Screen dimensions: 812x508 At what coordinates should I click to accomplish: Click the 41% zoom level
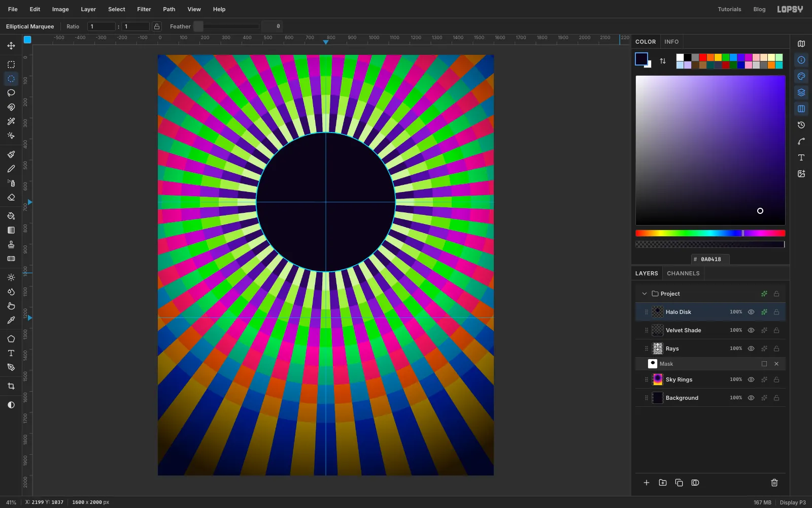coord(11,502)
